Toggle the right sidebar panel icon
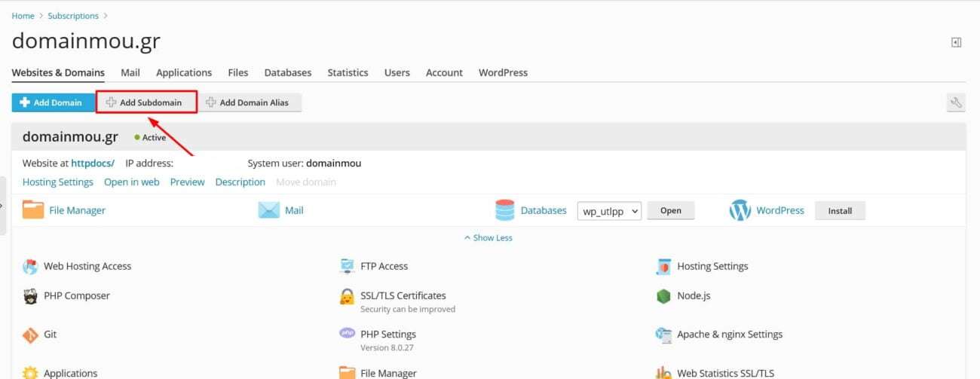980x379 pixels. click(956, 43)
